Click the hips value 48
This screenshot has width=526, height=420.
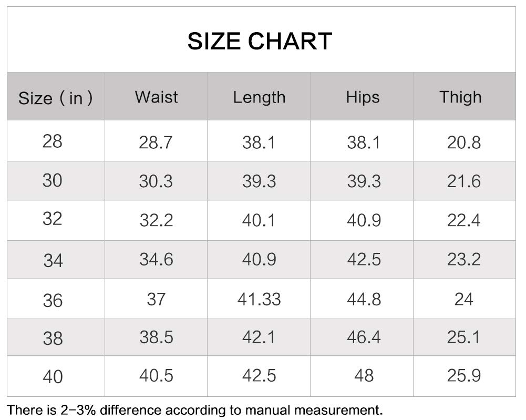pos(364,375)
